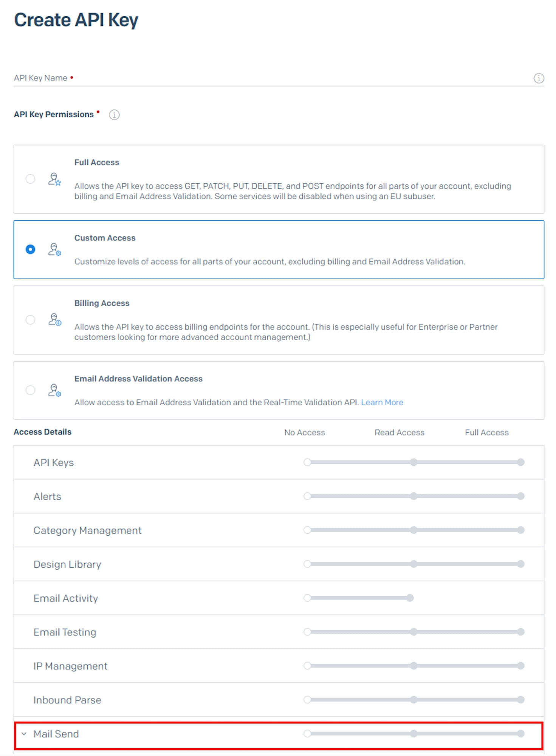
Task: Choose the Custom Access radio option
Action: (x=30, y=249)
